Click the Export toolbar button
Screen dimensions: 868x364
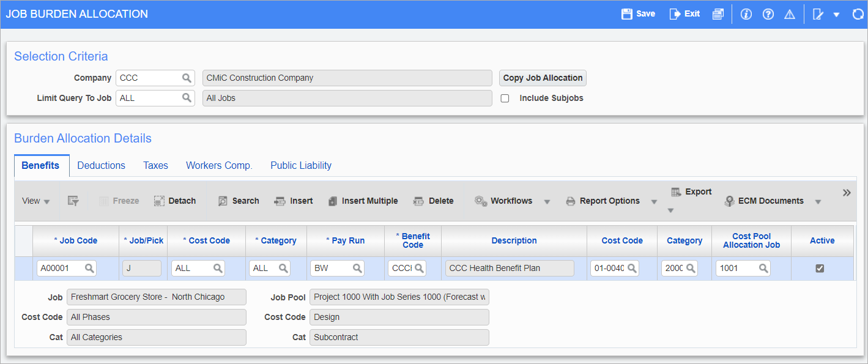691,191
